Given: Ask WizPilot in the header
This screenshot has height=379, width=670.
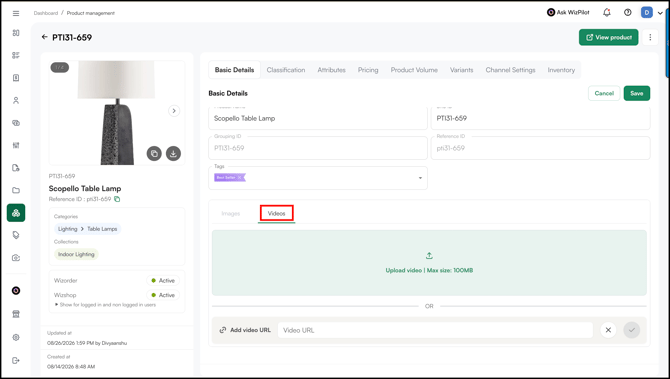Looking at the screenshot, I should pos(568,13).
